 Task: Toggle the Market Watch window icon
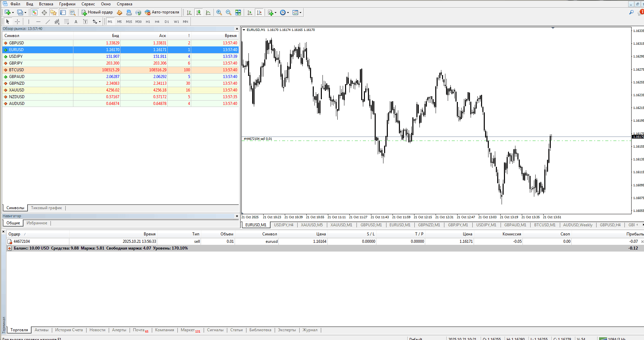[34, 12]
